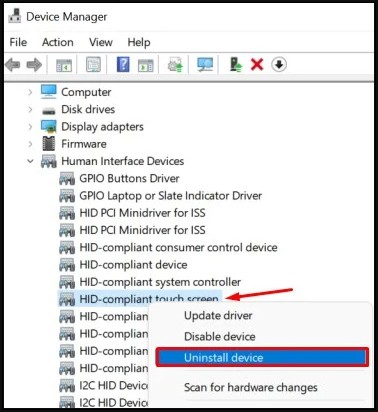The image size is (378, 412).
Task: Choose Scan for hardware changes in the context menu
Action: (251, 387)
